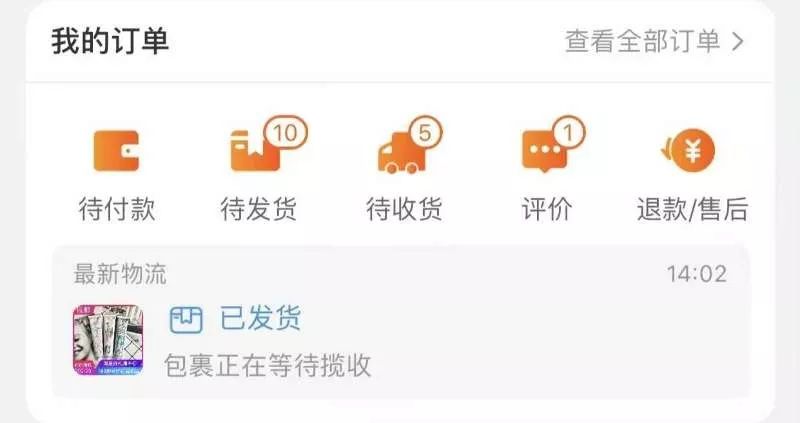The height and width of the screenshot is (423, 800).
Task: Click the 我的订单 heading
Action: 110,41
